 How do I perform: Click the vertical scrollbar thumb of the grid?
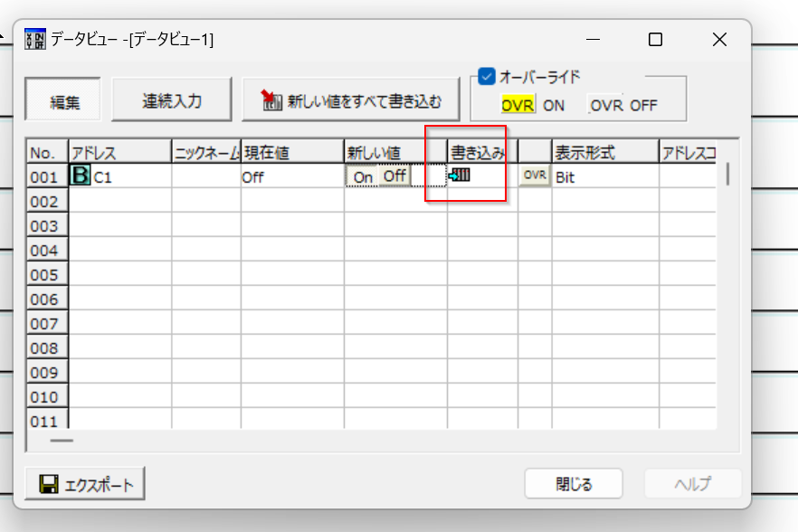[x=727, y=174]
